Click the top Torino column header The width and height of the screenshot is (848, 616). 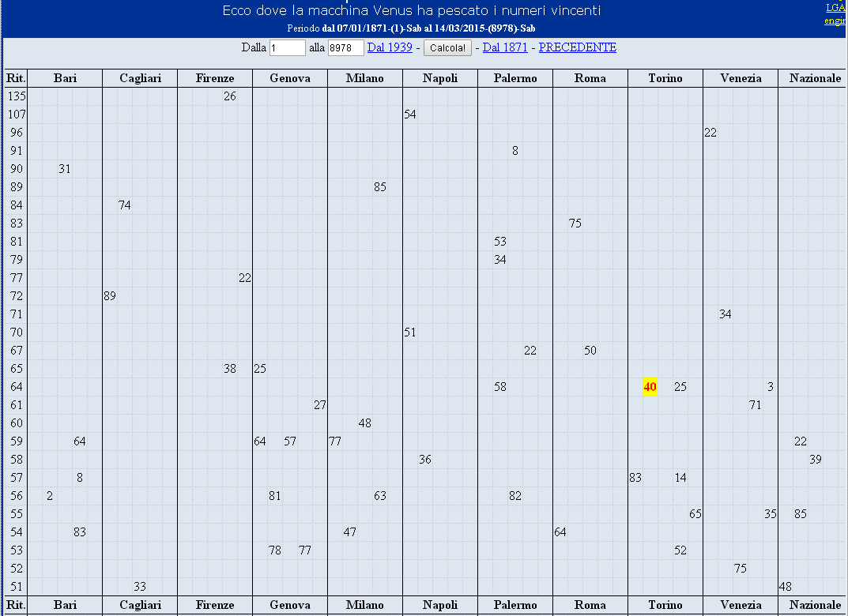point(665,78)
